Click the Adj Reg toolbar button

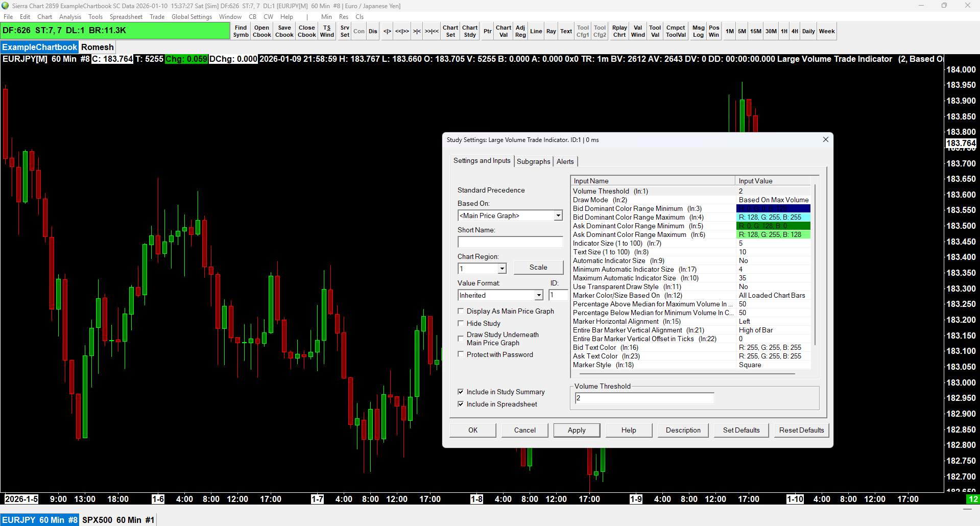click(x=520, y=31)
